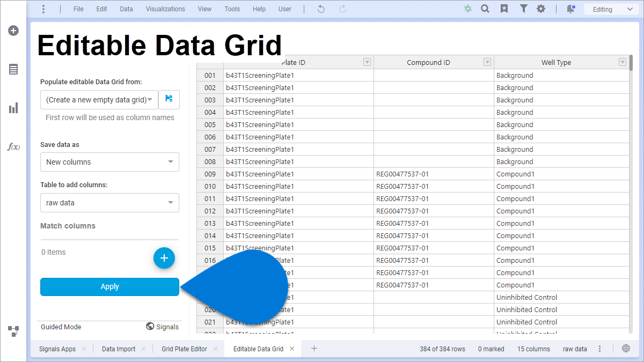
Task: Open the notifications bell icon
Action: coord(571,9)
